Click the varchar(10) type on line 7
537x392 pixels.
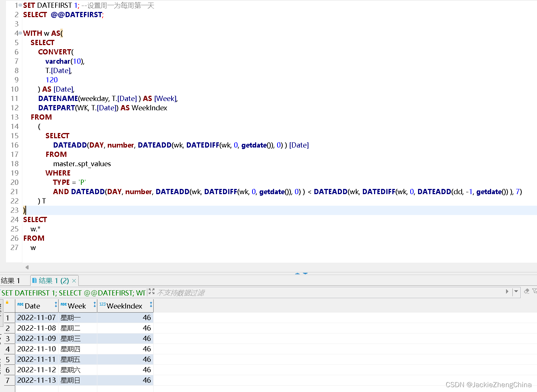[x=64, y=61]
